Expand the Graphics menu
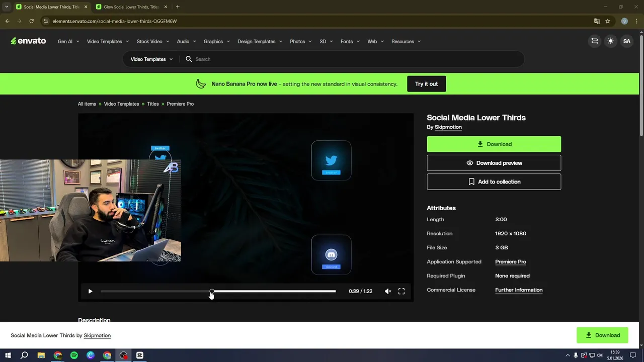This screenshot has width=644, height=362. click(217, 41)
